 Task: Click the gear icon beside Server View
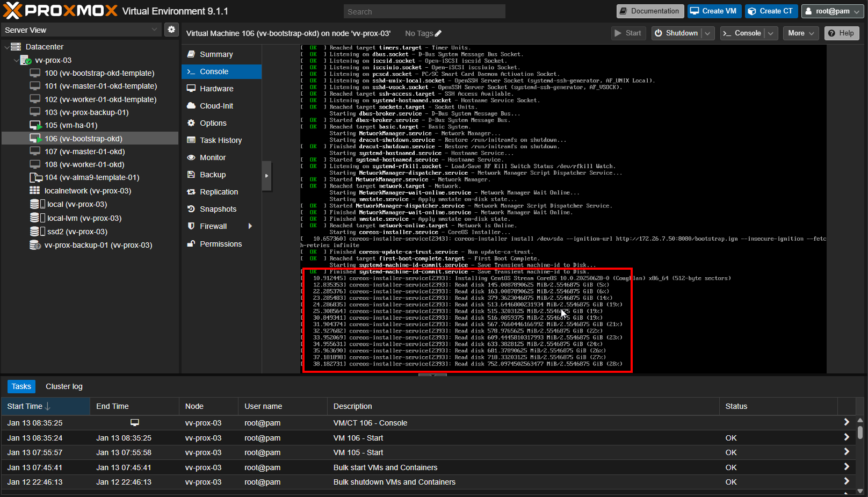point(171,30)
